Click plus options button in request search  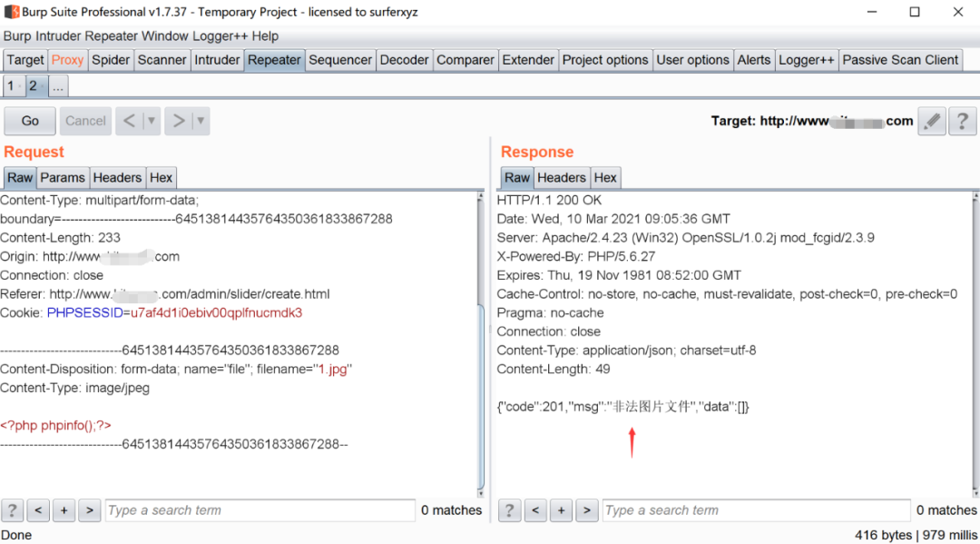[x=64, y=510]
